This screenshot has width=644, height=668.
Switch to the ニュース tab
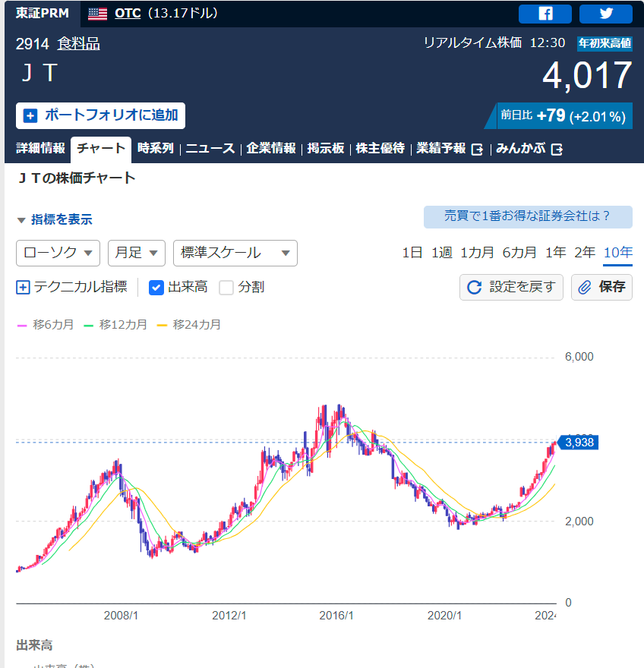[210, 149]
